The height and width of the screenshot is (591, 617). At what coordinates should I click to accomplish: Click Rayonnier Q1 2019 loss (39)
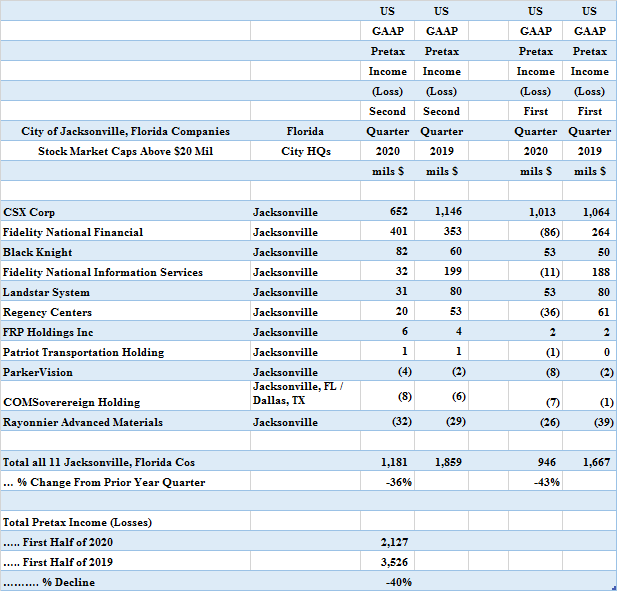[x=604, y=423]
